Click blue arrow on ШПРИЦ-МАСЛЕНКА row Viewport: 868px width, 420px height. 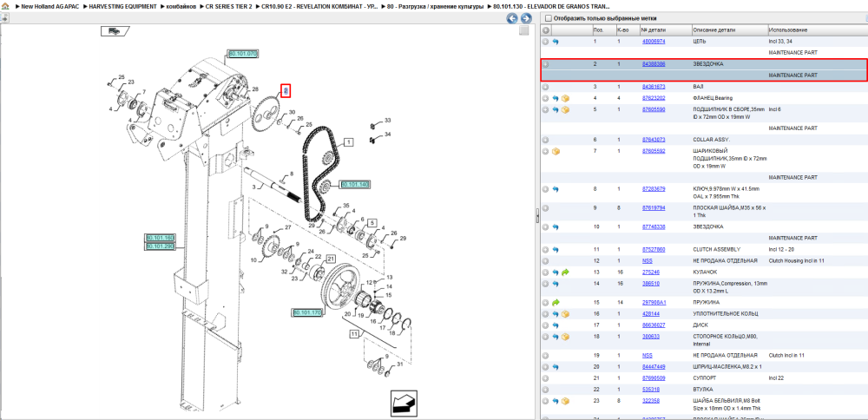(x=556, y=367)
